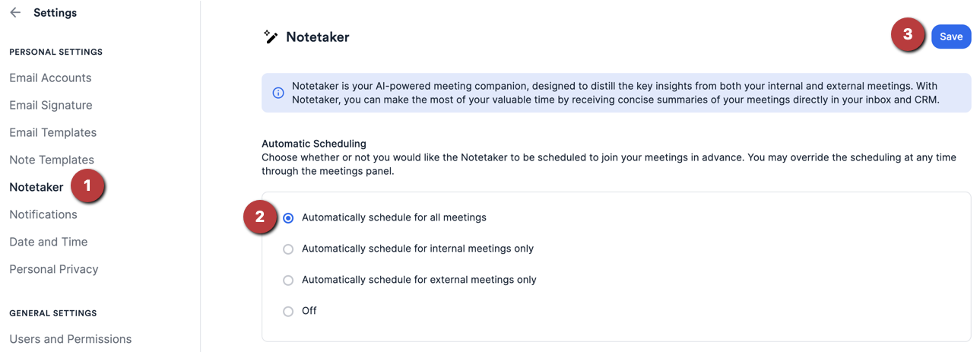Screen dimensions: 980x352
Task: Open Email Templates page
Action: click(x=53, y=133)
